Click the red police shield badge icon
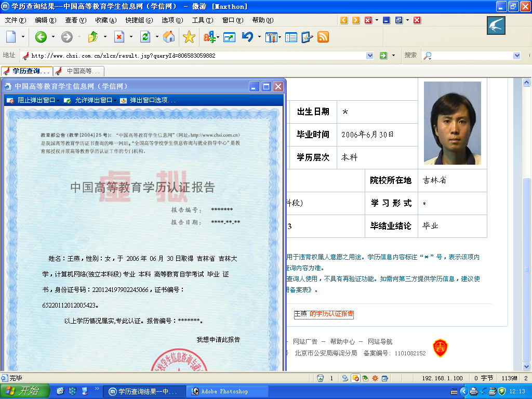 [x=441, y=348]
